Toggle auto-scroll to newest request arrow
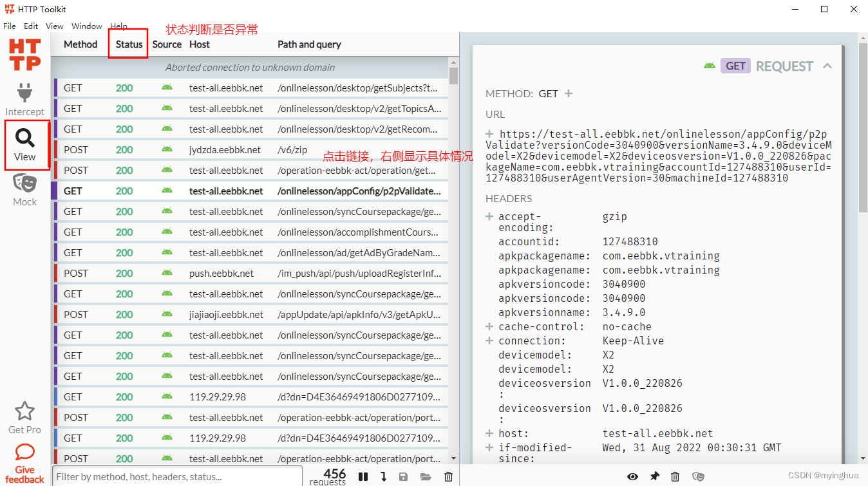This screenshot has width=868, height=486. coord(383,476)
